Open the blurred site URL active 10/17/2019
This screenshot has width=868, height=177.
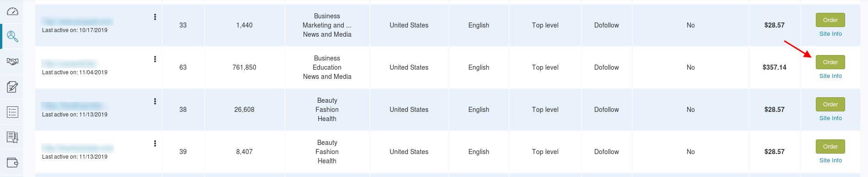point(77,22)
